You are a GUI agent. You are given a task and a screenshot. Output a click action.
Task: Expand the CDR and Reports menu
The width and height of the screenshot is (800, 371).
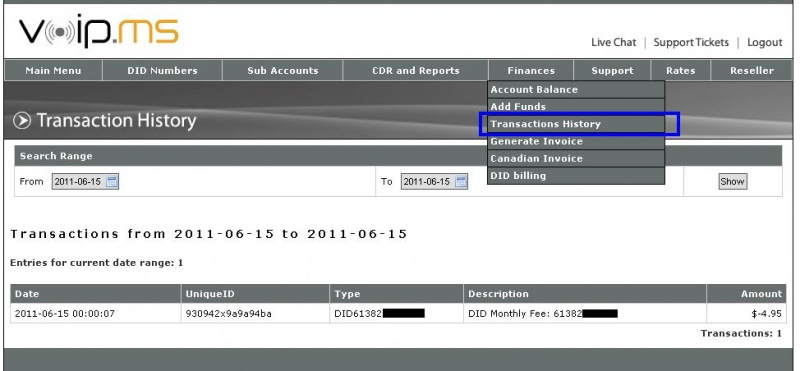point(416,70)
